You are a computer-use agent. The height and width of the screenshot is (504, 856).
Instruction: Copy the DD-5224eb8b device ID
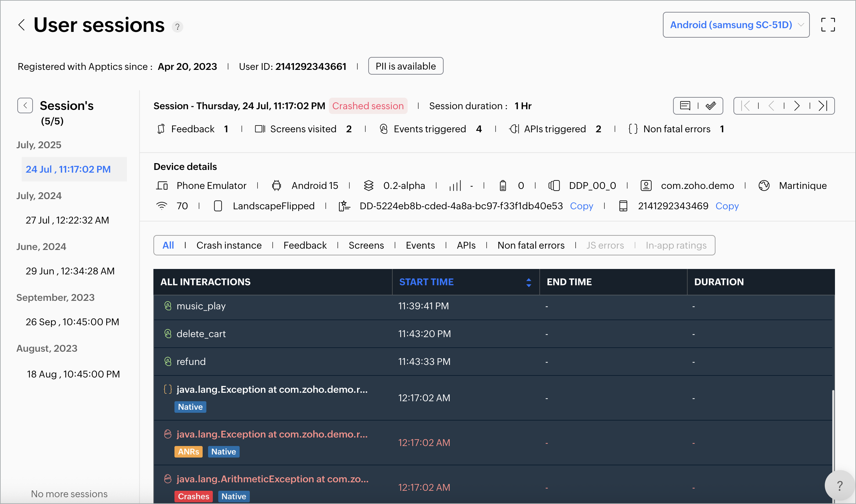(581, 206)
